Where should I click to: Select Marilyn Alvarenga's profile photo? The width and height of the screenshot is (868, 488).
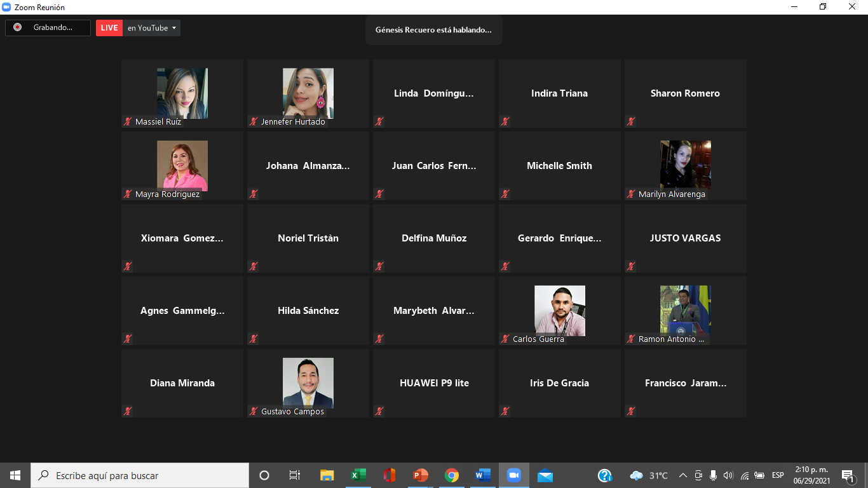(686, 165)
